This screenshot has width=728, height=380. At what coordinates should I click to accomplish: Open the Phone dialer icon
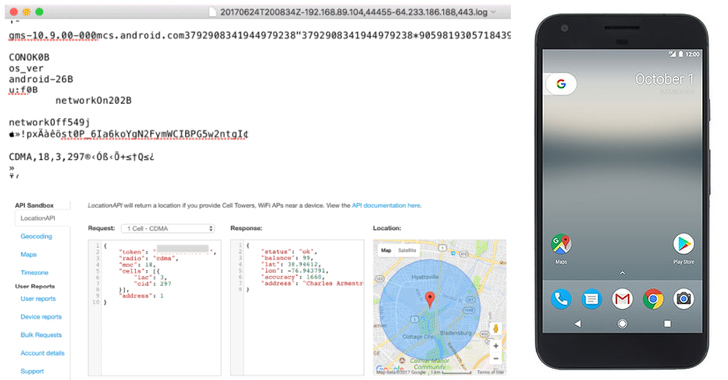(x=561, y=299)
